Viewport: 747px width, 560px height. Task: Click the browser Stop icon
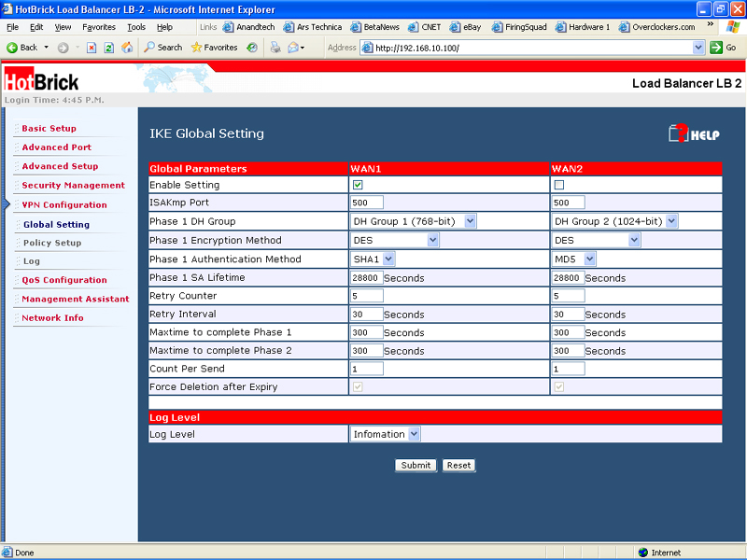coord(92,47)
